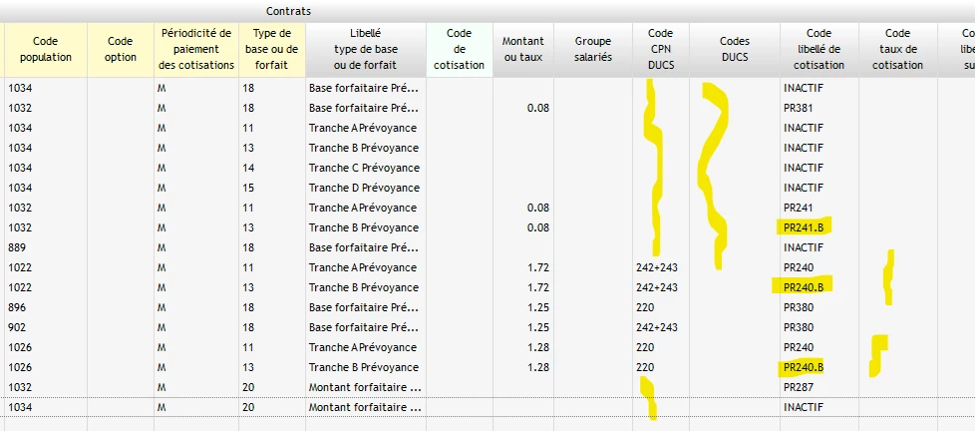Select the M periodicity in the 896 row
Image resolution: width=980 pixels, height=434 pixels.
click(x=162, y=307)
